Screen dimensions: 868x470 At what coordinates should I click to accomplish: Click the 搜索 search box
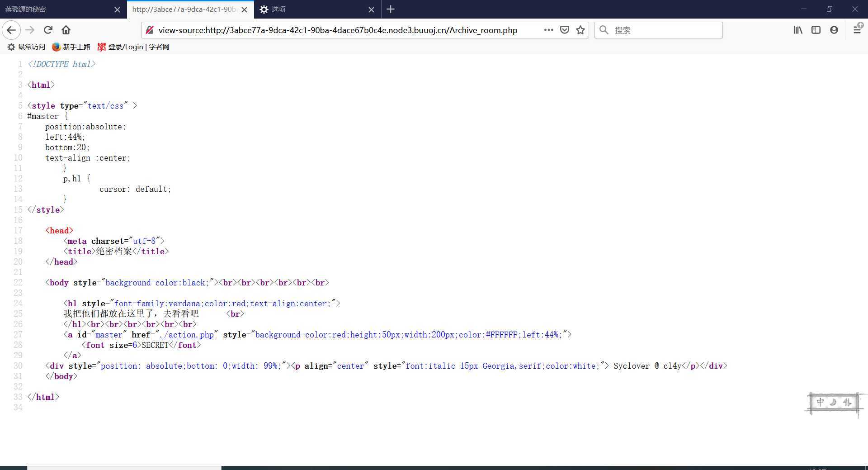pos(665,30)
